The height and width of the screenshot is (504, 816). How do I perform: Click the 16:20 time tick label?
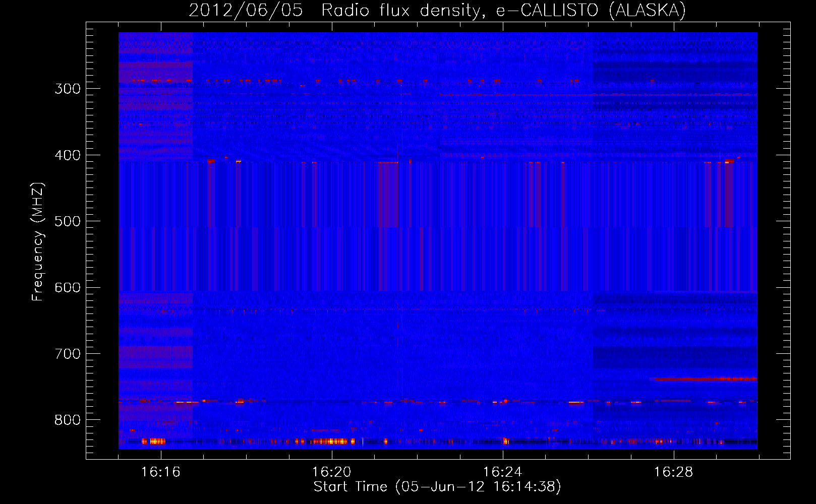331,472
